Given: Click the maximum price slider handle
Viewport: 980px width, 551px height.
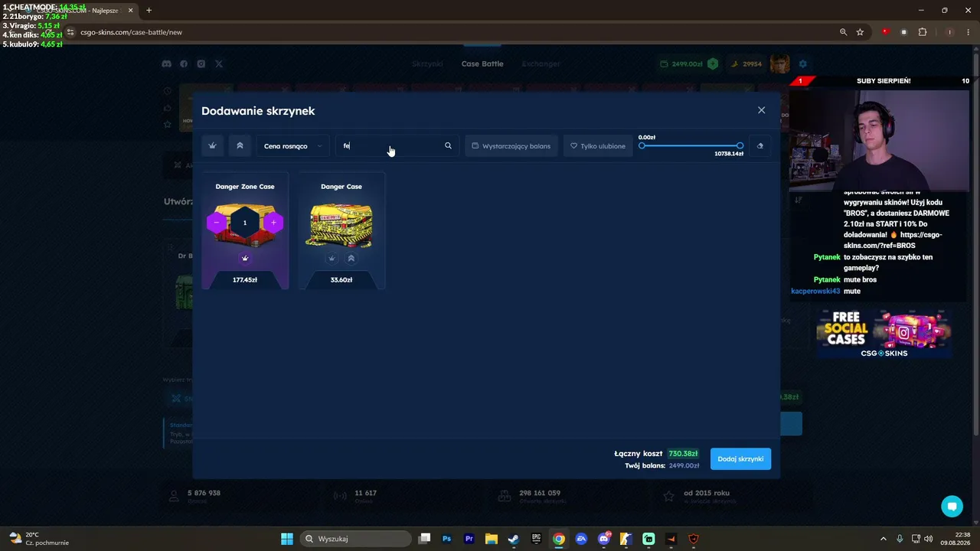Looking at the screenshot, I should tap(740, 145).
